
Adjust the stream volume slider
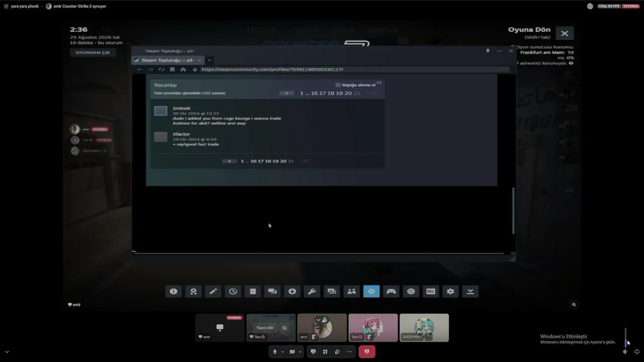tap(626, 337)
